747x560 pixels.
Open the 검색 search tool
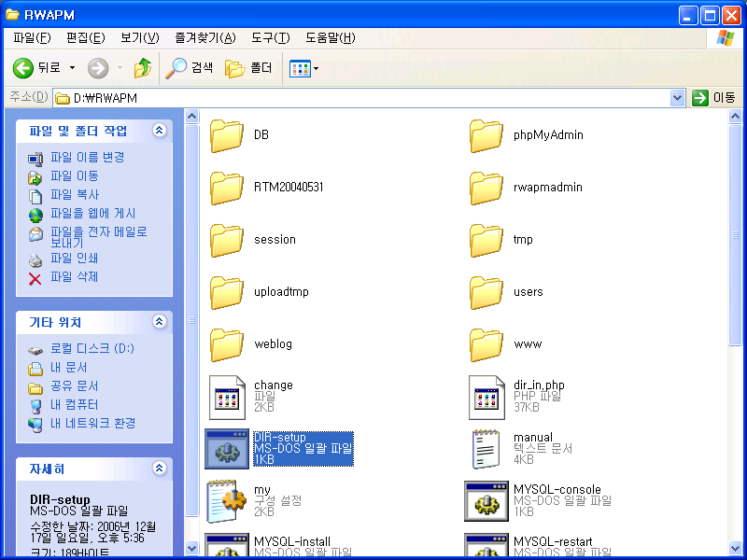click(190, 68)
